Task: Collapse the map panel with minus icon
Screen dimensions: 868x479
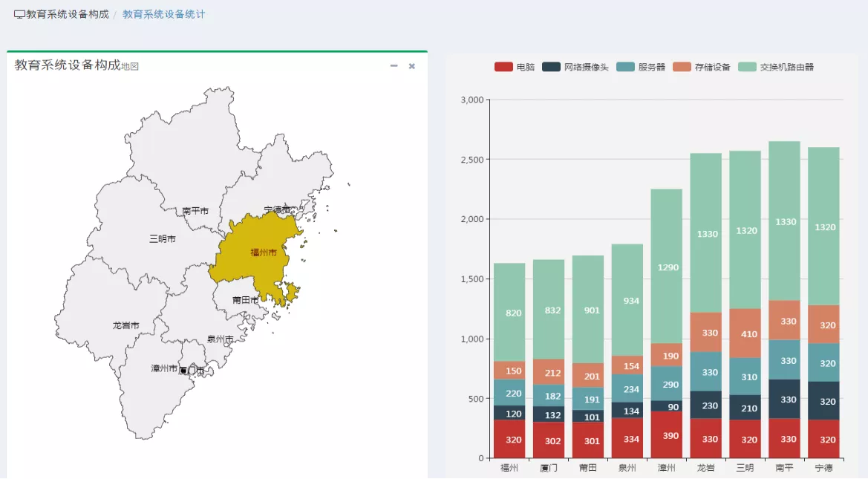Action: click(x=394, y=66)
